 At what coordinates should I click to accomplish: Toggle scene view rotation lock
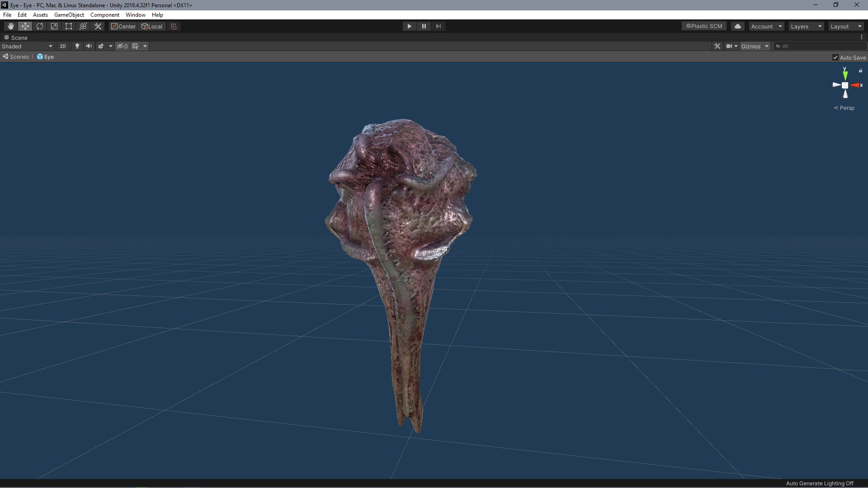pyautogui.click(x=860, y=70)
